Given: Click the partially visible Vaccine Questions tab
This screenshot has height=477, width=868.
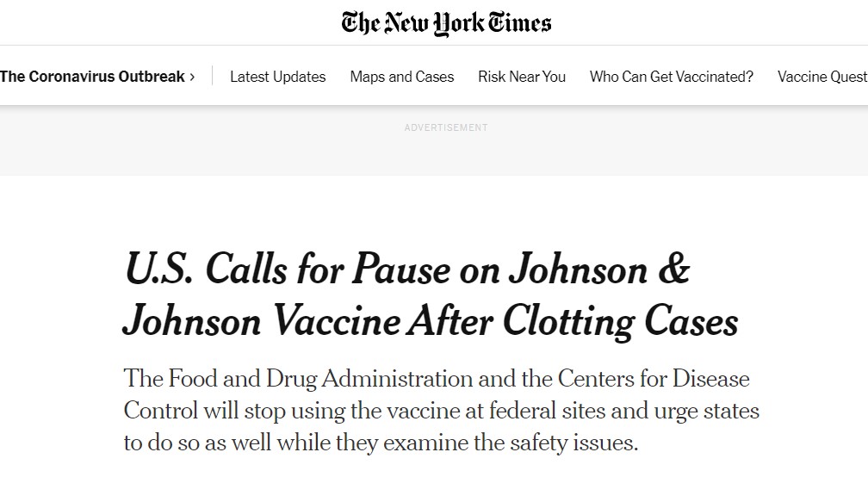Looking at the screenshot, I should tap(821, 77).
